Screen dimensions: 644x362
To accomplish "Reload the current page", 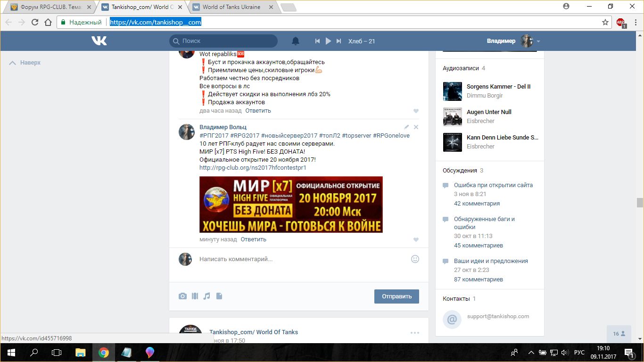I will click(34, 22).
